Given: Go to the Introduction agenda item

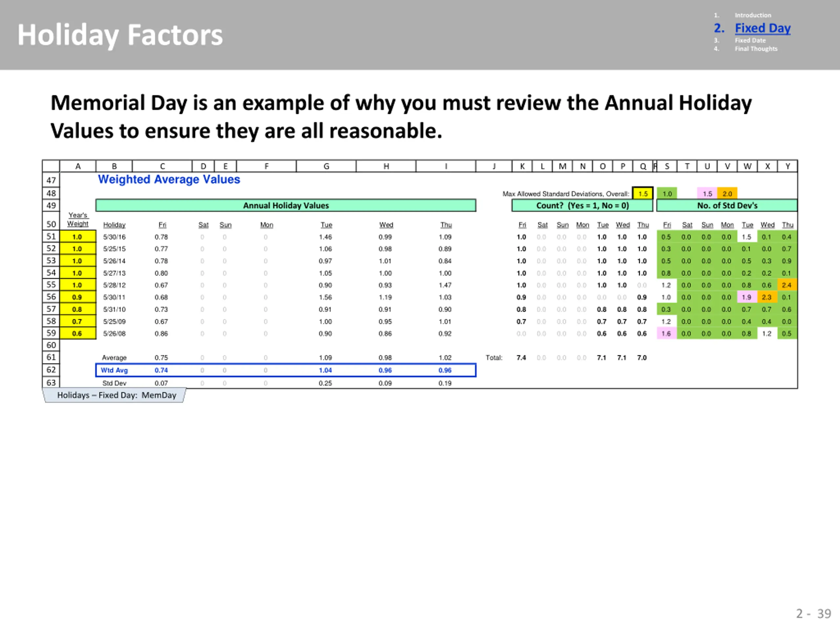Looking at the screenshot, I should click(x=753, y=15).
